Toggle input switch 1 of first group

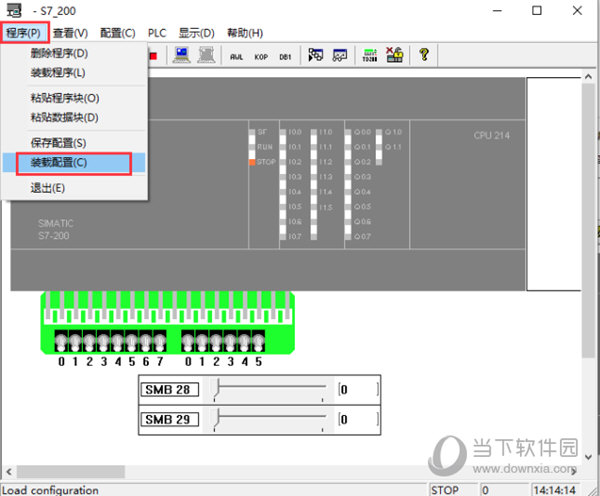click(75, 341)
